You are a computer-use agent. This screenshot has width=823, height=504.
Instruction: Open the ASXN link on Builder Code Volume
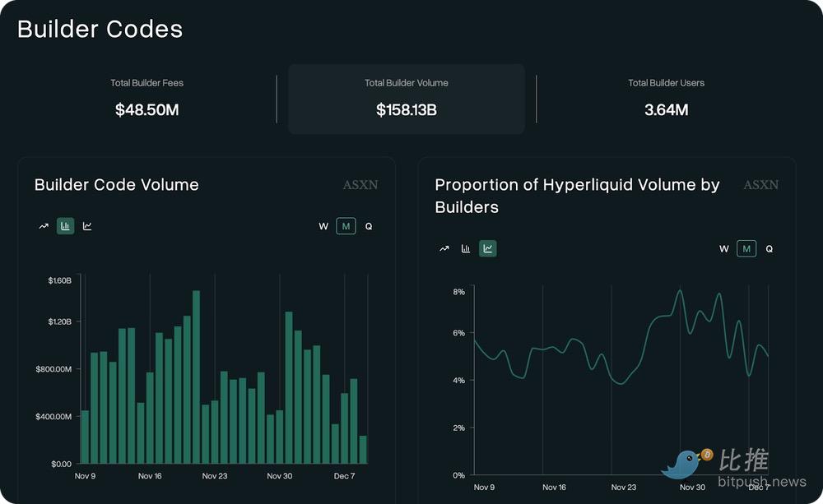click(x=360, y=185)
